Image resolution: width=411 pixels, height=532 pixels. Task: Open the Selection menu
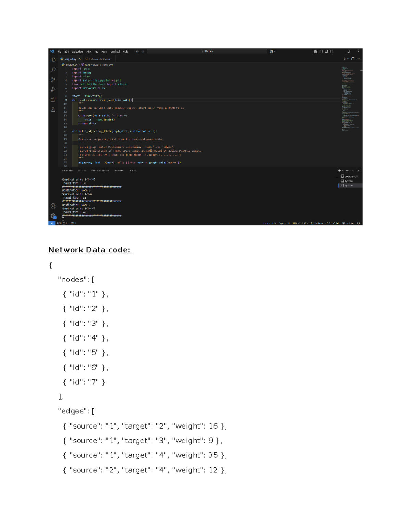[x=77, y=51]
